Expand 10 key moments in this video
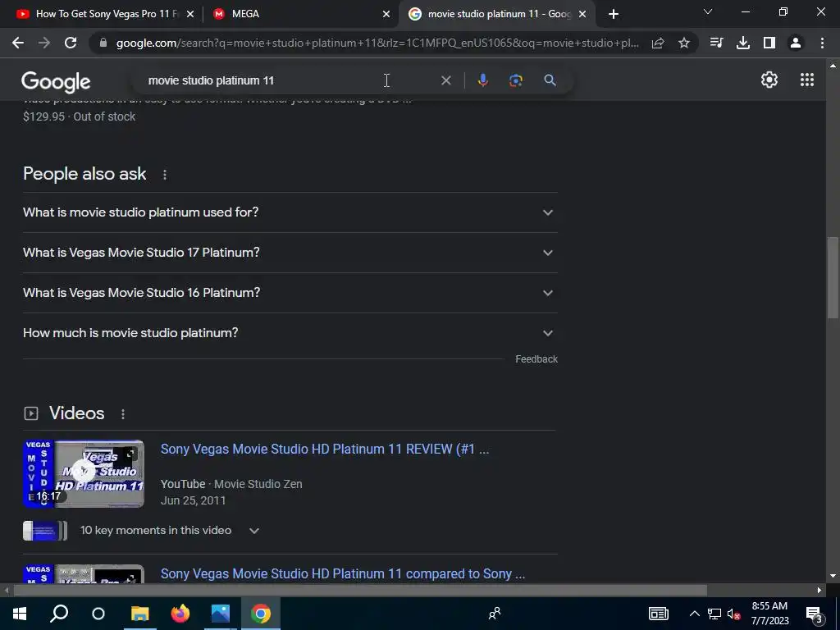Image resolution: width=840 pixels, height=630 pixels. [x=169, y=531]
